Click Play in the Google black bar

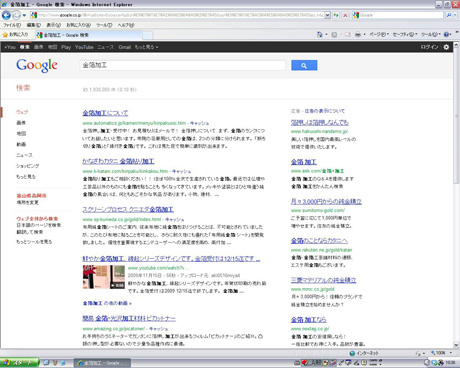click(66, 47)
